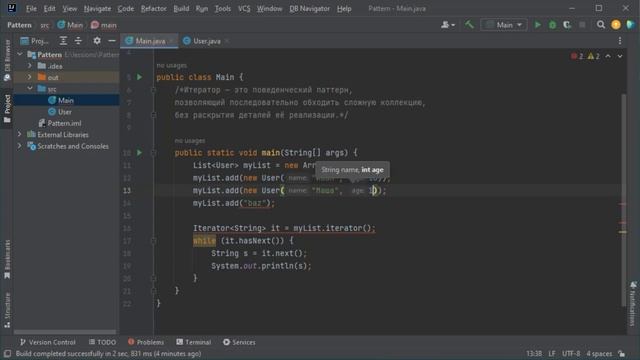Toggle tool window bars icon bottom-left
This screenshot has height=360, width=640.
pyautogui.click(x=7, y=353)
